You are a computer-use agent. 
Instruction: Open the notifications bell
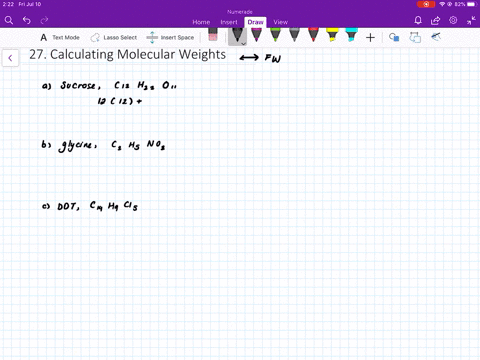click(418, 21)
